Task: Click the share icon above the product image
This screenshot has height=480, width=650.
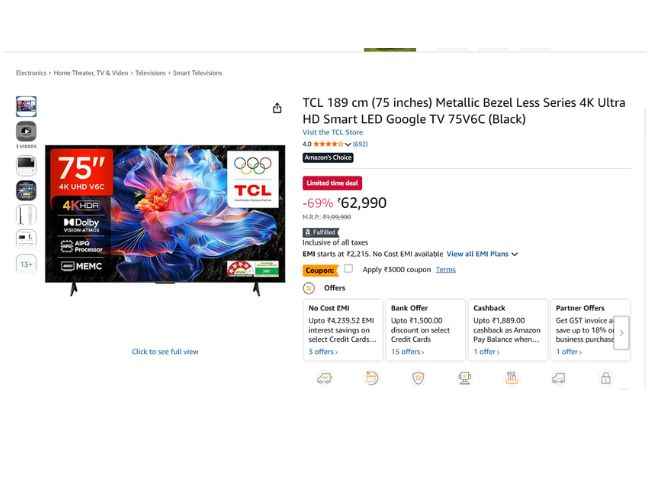Action: tap(277, 108)
